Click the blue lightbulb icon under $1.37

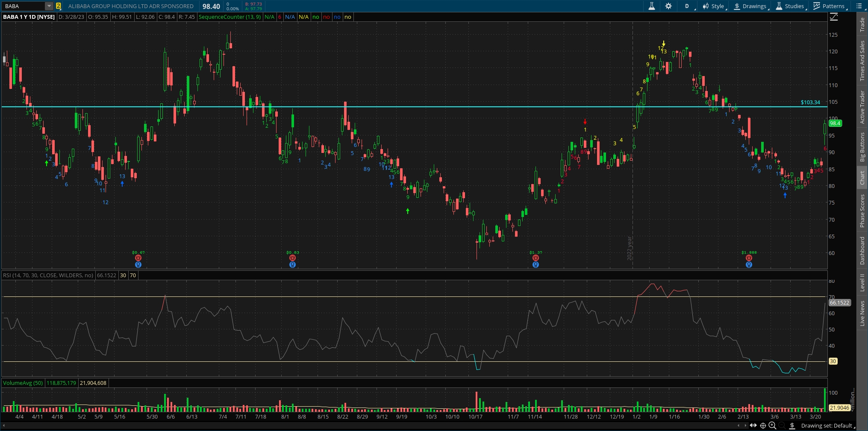(536, 265)
